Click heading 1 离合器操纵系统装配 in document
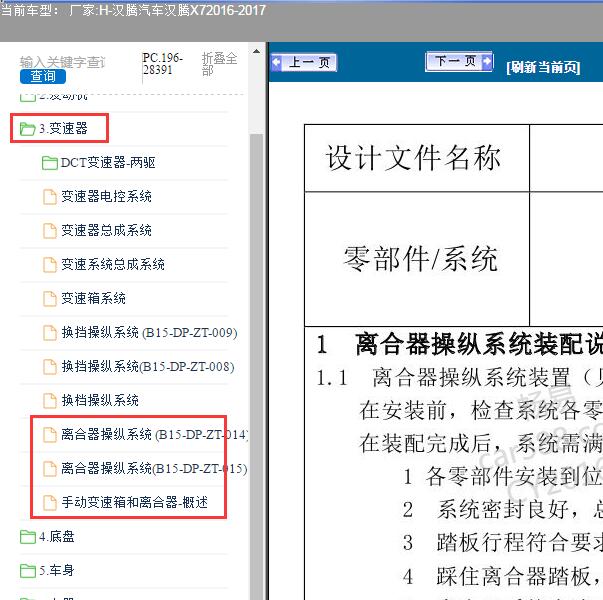Viewport: 603px width, 600px height. point(460,345)
